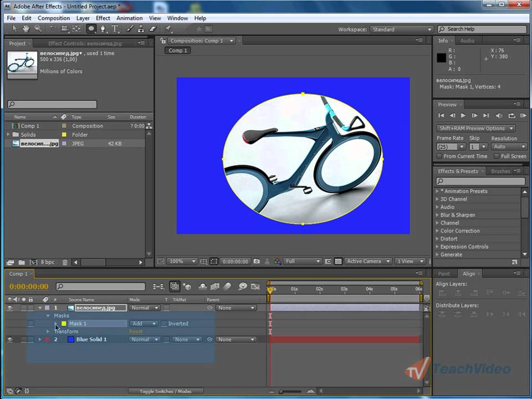This screenshot has width=532, height=399.
Task: Open the Full resolution dropdown in viewer
Action: [303, 261]
